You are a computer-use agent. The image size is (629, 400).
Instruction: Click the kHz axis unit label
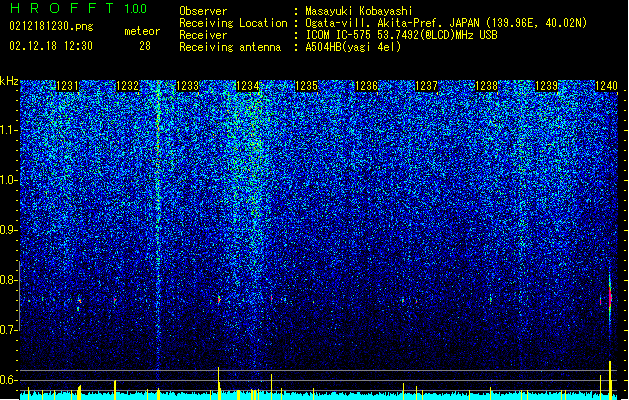coord(9,81)
